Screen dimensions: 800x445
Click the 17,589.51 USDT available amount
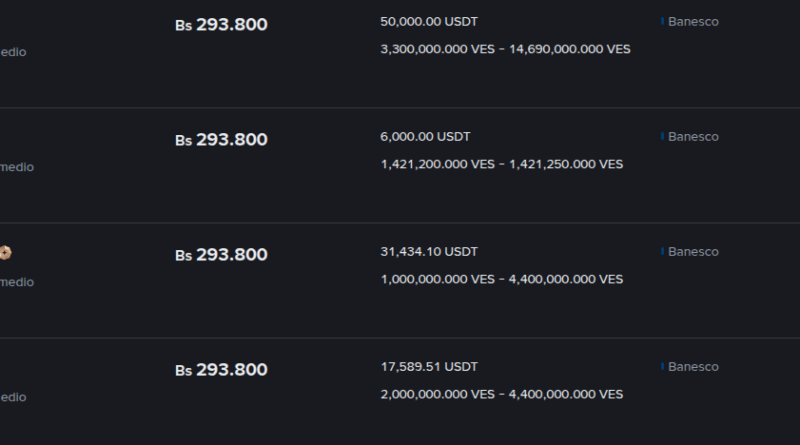429,367
